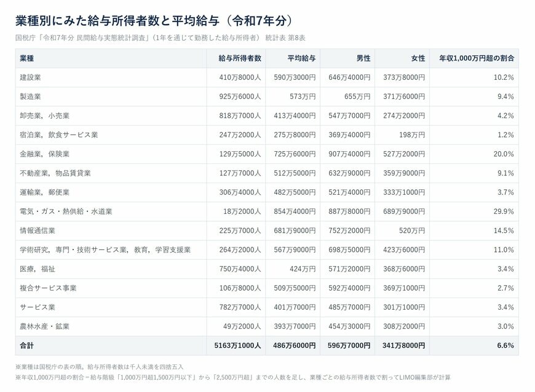Click the subtitle citing 国税庁 民間給与実態統計調査
535x392 pixels.
(x=160, y=38)
